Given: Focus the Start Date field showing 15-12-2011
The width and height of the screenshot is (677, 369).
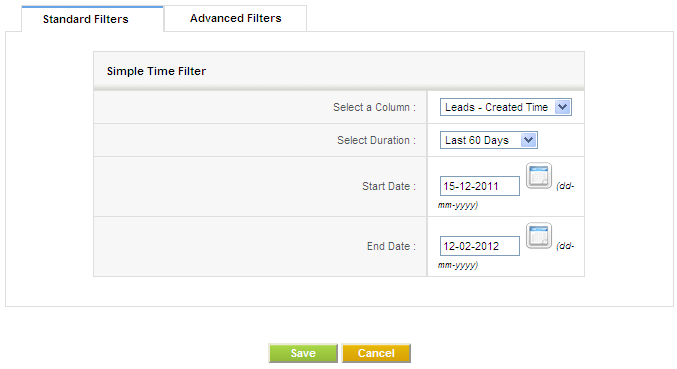Looking at the screenshot, I should click(480, 186).
